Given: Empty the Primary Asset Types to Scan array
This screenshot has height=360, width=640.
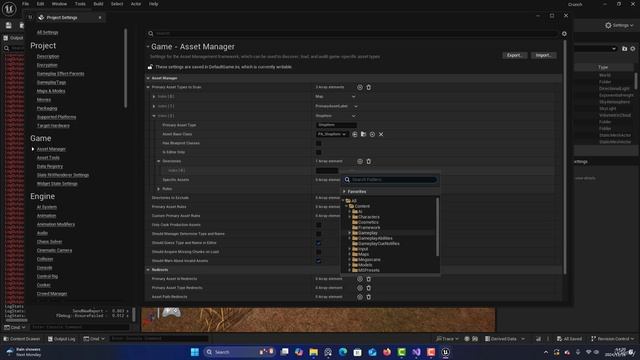Looking at the screenshot, I should tap(369, 87).
